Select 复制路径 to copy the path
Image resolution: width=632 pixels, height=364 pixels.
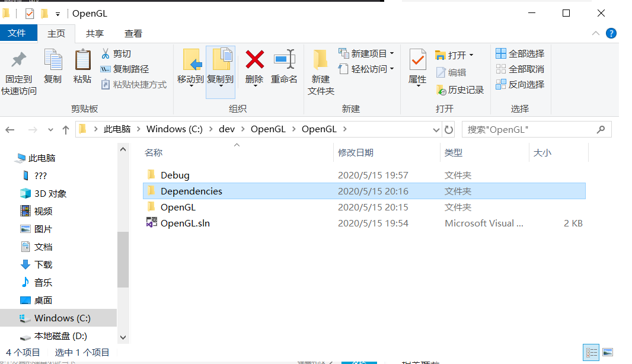pyautogui.click(x=122, y=68)
